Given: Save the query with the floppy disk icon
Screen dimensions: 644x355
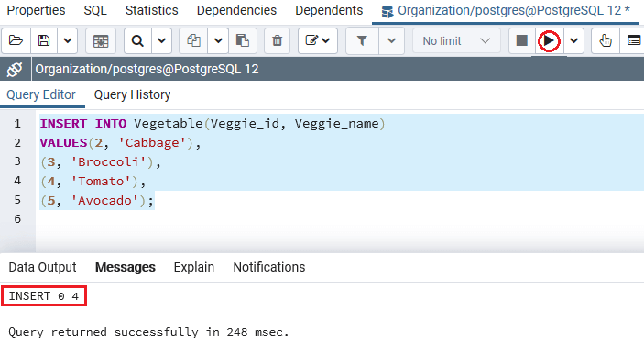Looking at the screenshot, I should point(44,40).
